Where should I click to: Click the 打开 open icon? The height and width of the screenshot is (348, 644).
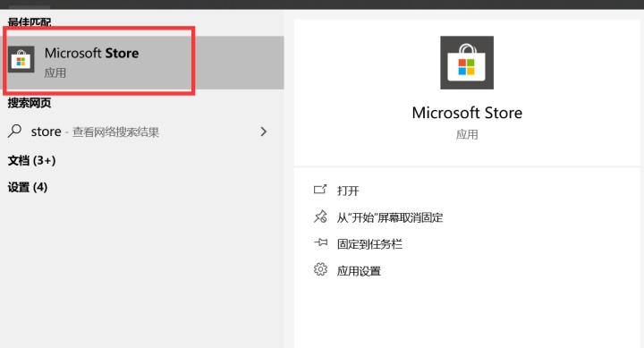click(320, 190)
